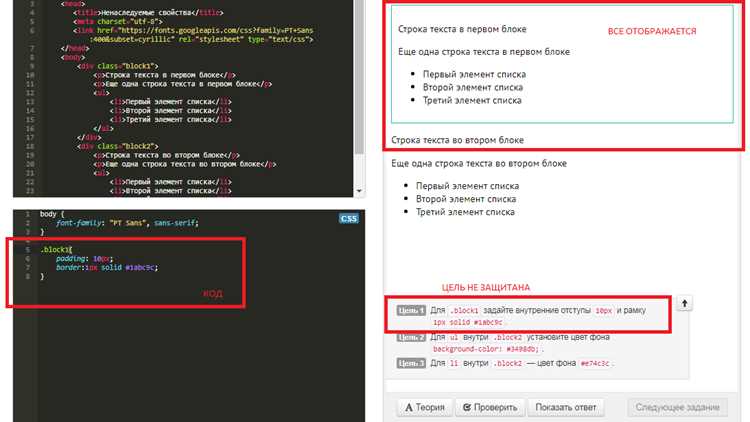This screenshot has width=750, height=422.
Task: Go to Следующее задание
Action: coord(677,408)
